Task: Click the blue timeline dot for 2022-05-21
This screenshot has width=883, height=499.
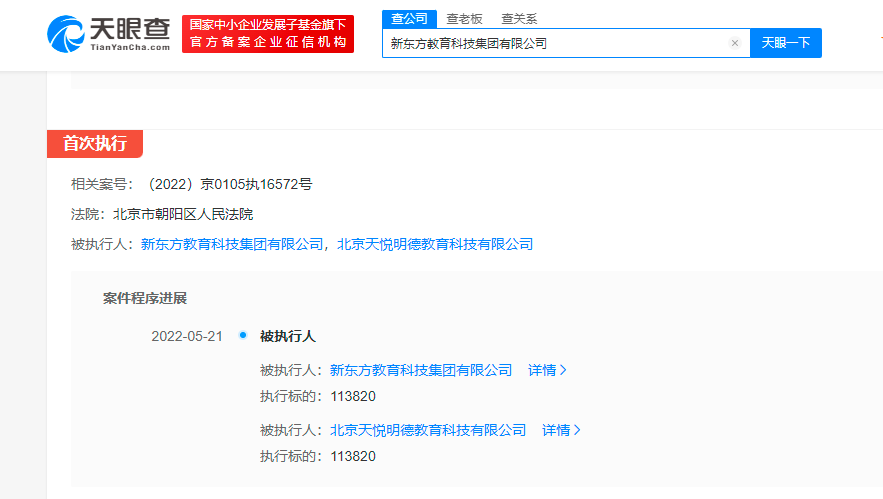Action: click(243, 335)
